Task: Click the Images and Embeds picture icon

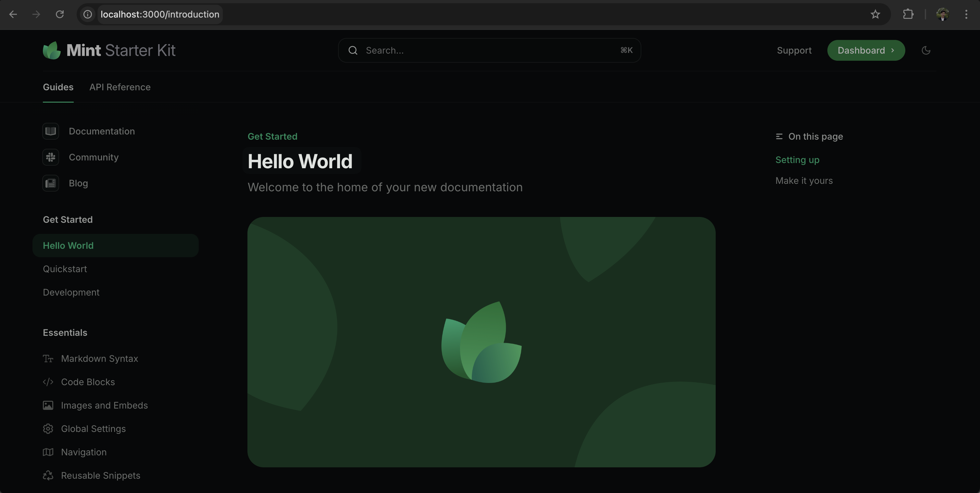Action: click(x=48, y=405)
